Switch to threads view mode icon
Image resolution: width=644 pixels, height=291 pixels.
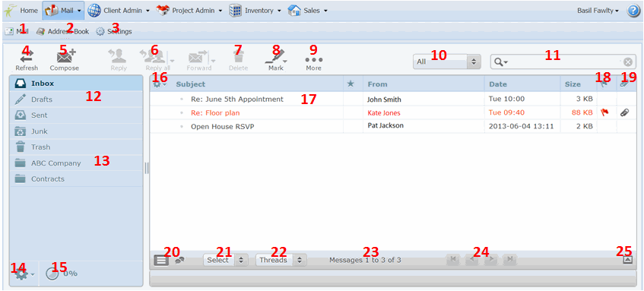click(x=179, y=260)
